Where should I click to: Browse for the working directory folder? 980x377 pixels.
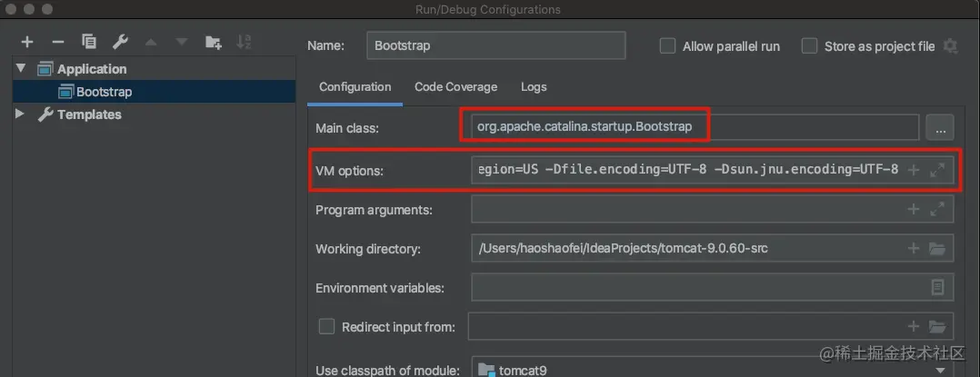coord(937,248)
